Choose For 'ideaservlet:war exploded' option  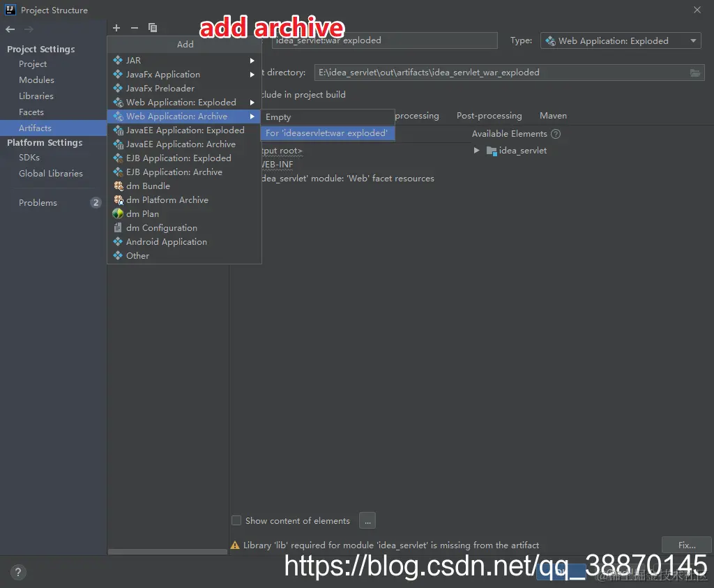point(328,133)
